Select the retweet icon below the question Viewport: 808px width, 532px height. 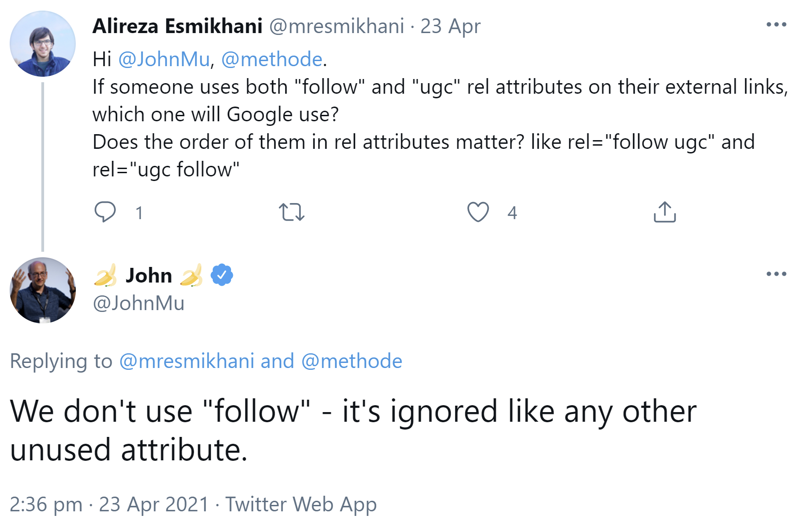click(x=292, y=212)
